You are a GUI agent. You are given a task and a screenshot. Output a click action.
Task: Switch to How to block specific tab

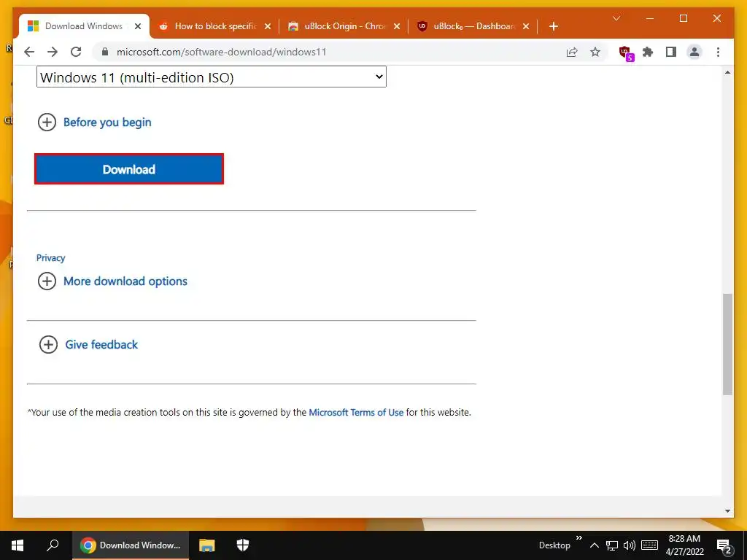tap(216, 26)
